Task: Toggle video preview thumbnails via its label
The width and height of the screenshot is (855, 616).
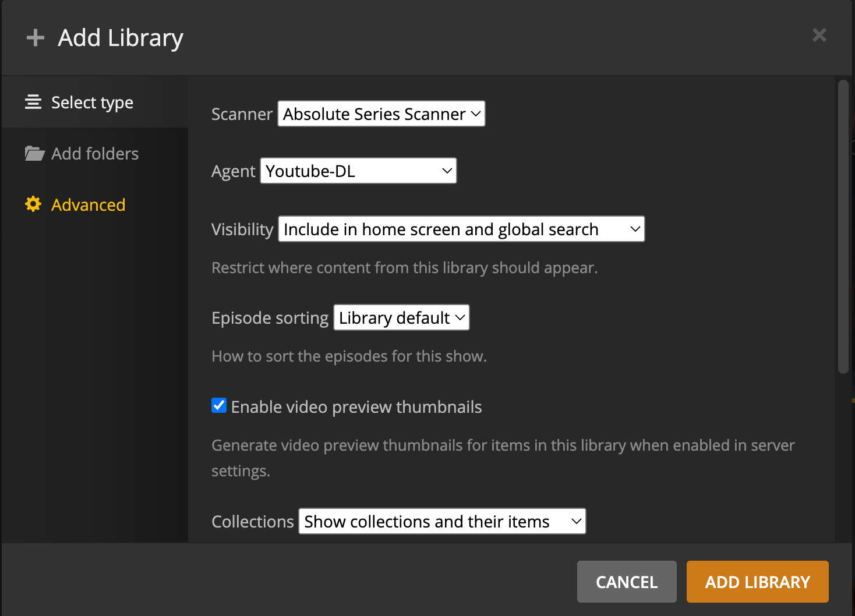Action: [x=356, y=406]
